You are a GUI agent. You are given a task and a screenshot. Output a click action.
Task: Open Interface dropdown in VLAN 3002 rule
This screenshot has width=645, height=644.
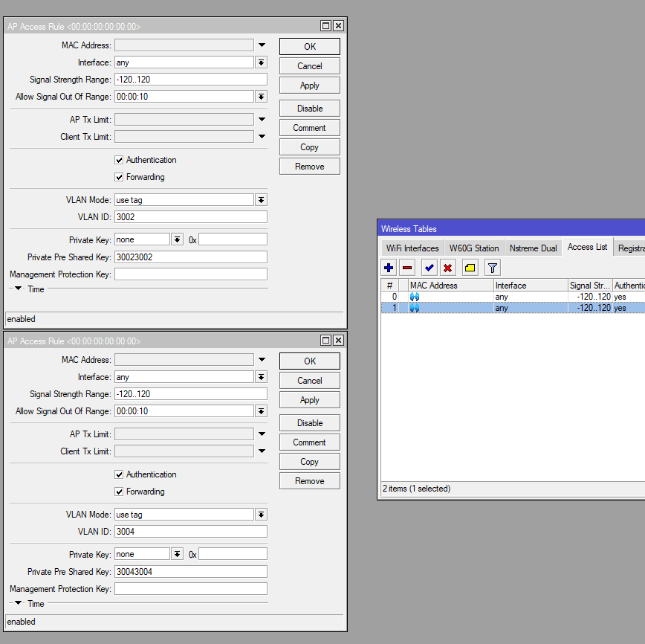(x=262, y=62)
